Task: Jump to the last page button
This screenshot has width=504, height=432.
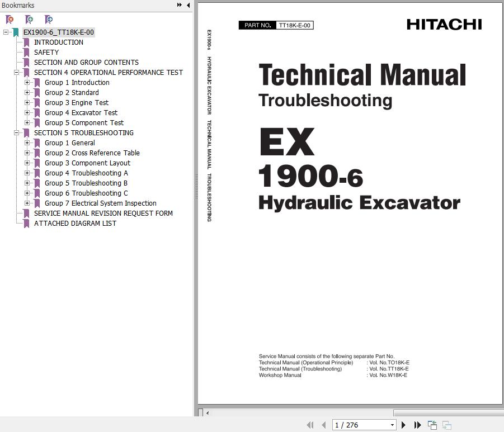Action: point(417,425)
